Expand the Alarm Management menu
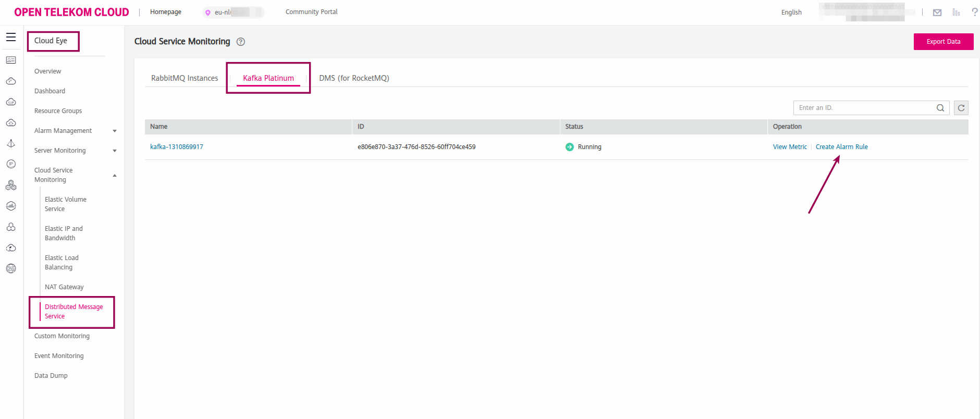The image size is (980, 419). click(115, 131)
